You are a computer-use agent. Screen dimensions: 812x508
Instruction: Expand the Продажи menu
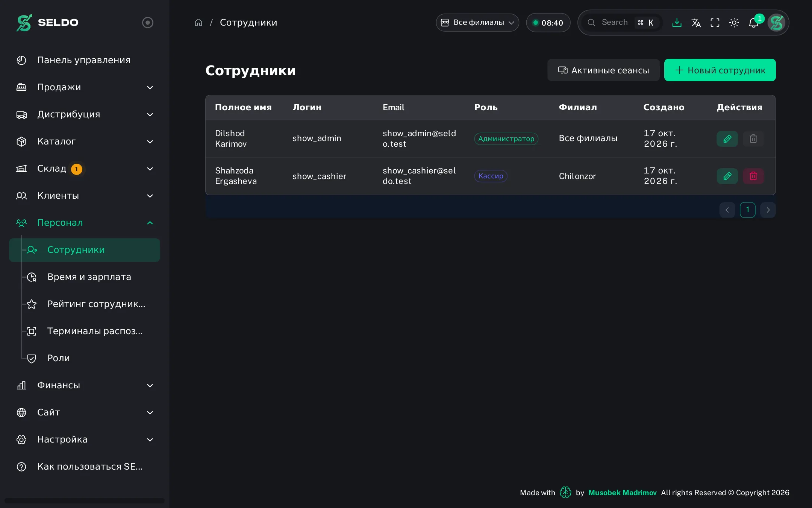[85, 87]
